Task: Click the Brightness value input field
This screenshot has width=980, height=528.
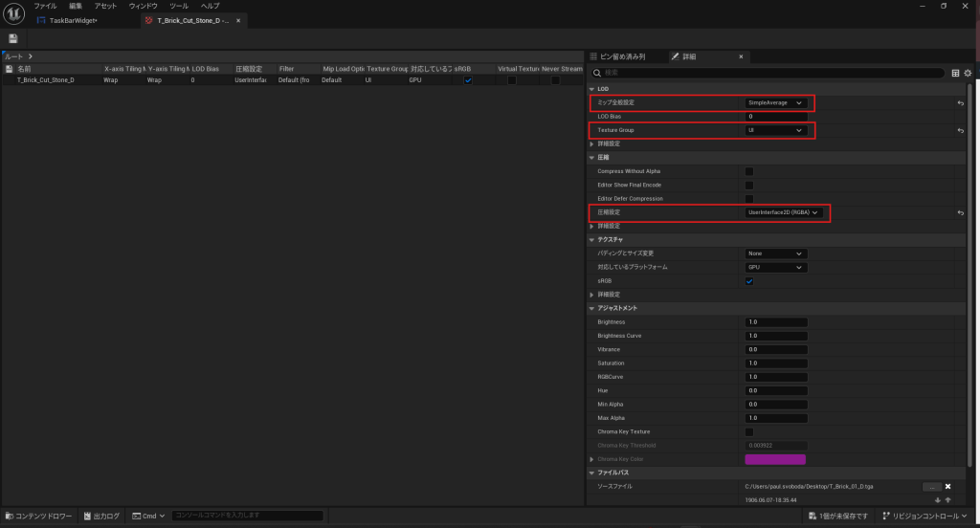Action: click(x=776, y=322)
